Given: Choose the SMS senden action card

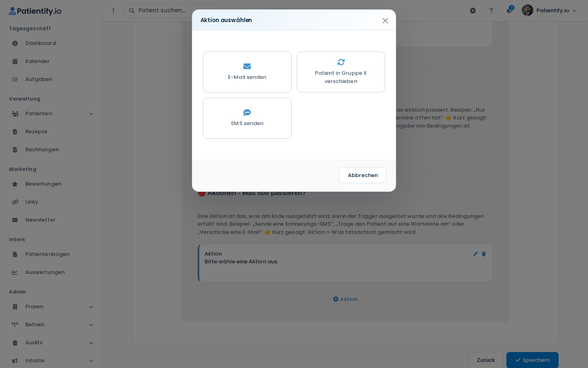Looking at the screenshot, I should tap(247, 118).
